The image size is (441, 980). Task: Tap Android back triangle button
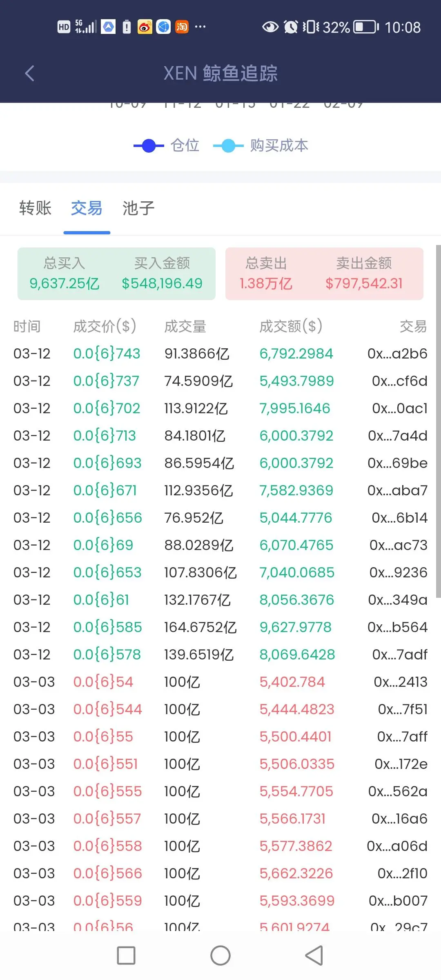click(314, 955)
